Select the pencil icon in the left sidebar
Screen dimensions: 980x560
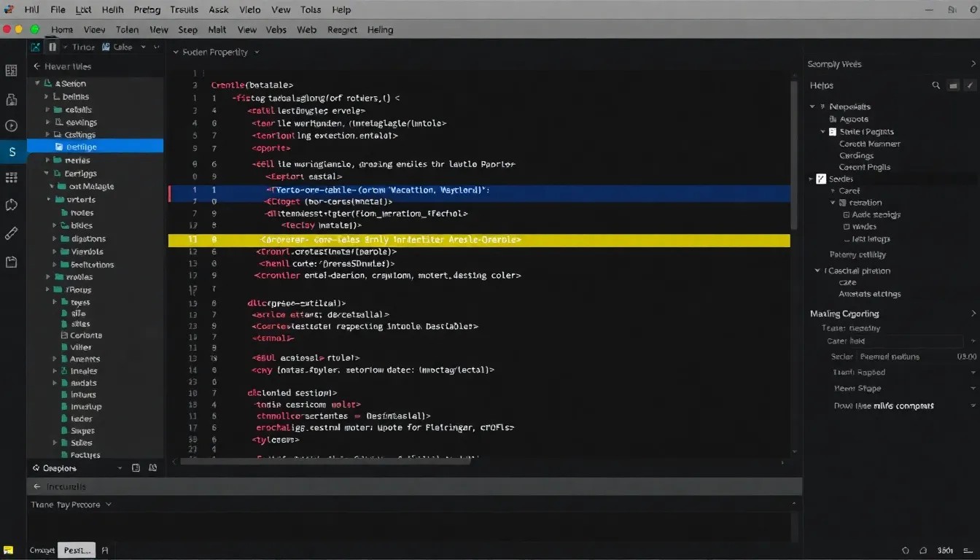[11, 233]
